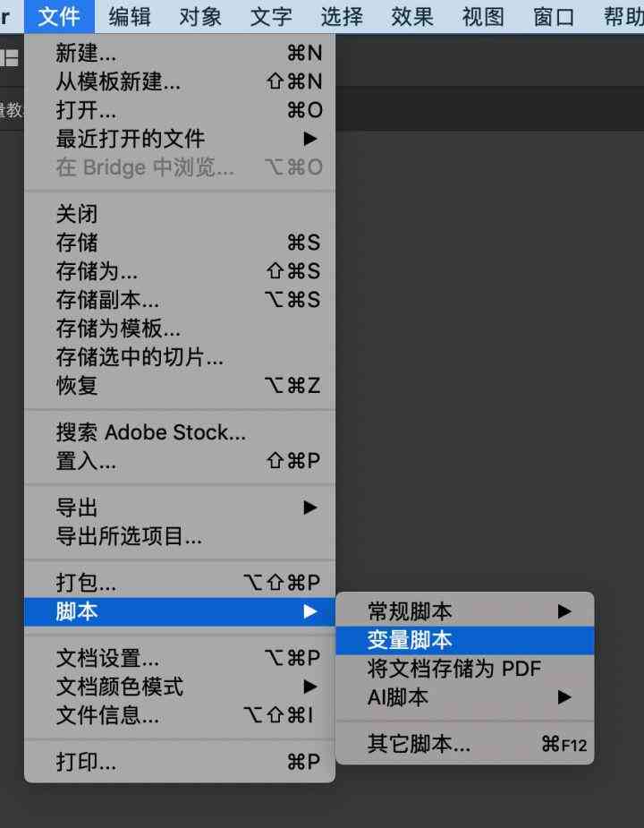Screen dimensions: 644x828
Task: Run the 变量脚本 script
Action: [464, 640]
